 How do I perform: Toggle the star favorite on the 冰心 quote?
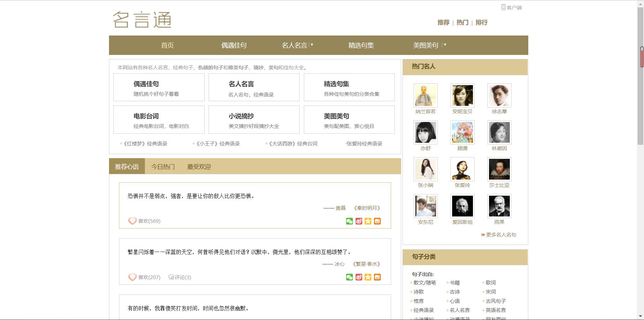click(x=368, y=277)
